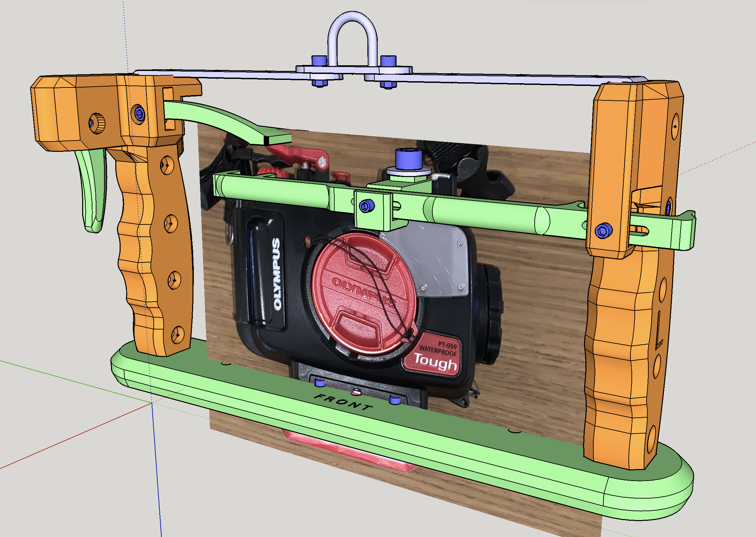Image resolution: width=756 pixels, height=537 pixels.
Task: Click the left blue screw head on the base plate
Action: pos(320,383)
